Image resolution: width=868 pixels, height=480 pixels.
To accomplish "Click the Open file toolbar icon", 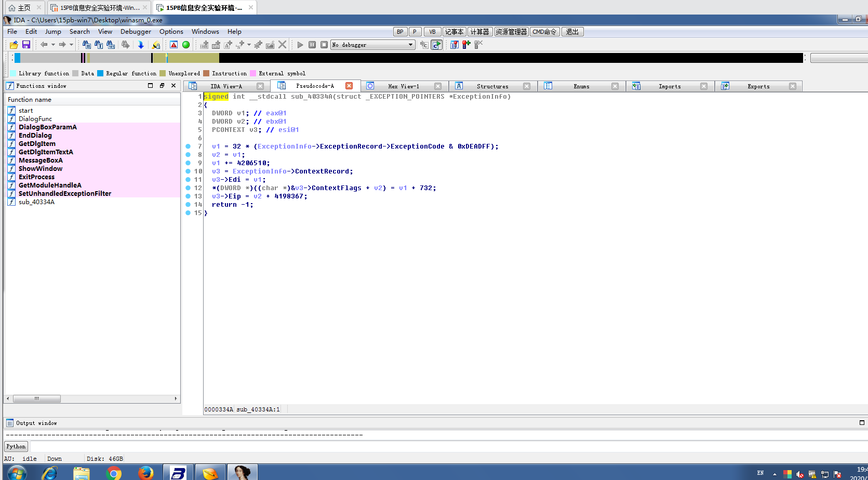I will [x=14, y=45].
